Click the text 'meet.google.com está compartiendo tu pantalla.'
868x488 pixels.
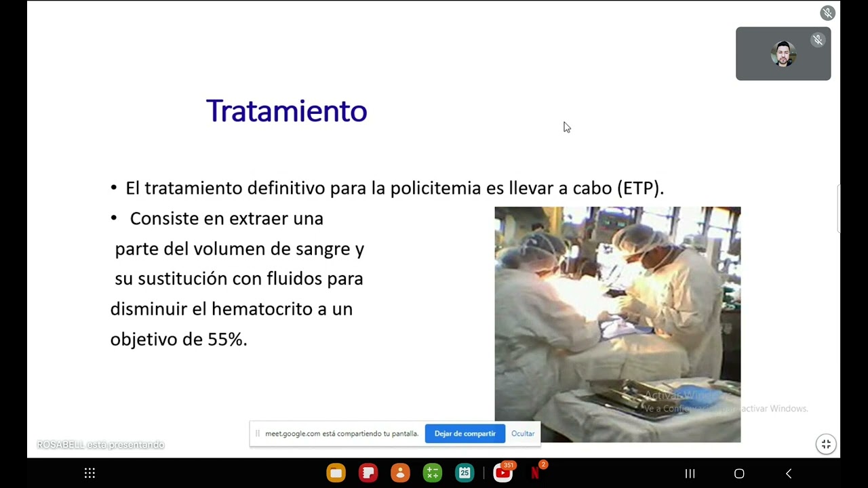pyautogui.click(x=342, y=434)
